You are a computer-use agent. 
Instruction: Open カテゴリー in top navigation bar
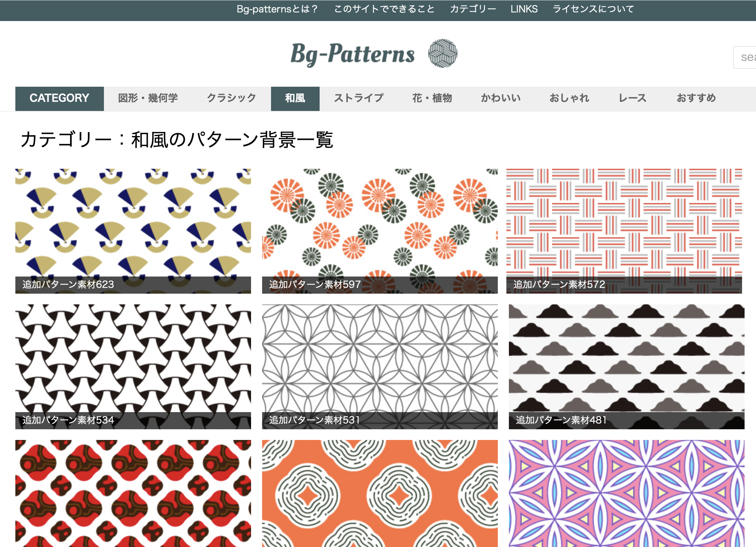tap(473, 9)
